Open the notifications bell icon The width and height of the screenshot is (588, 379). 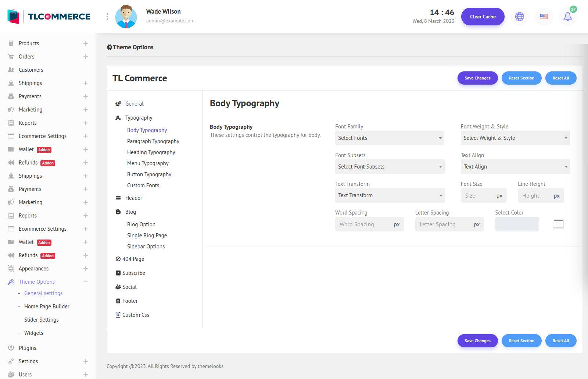pyautogui.click(x=567, y=17)
